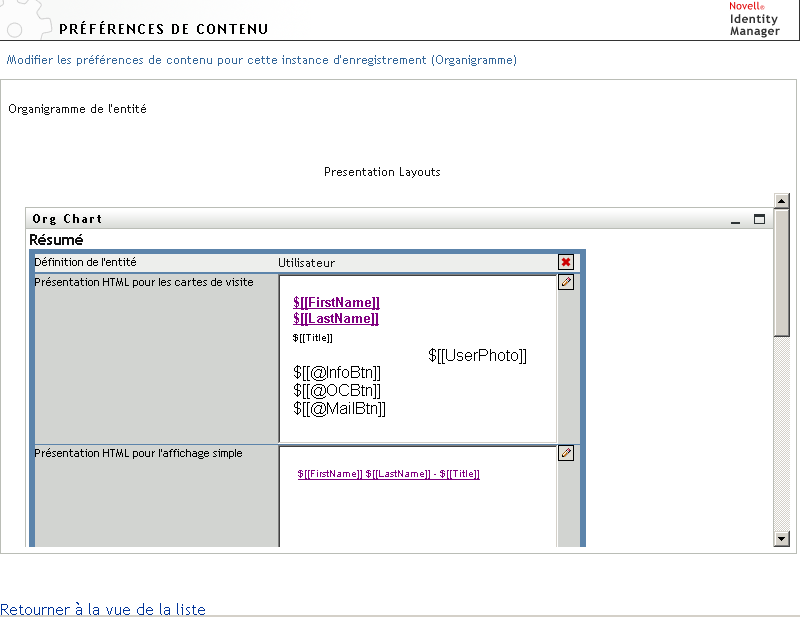
Task: Select the $[[@MailBtn]] placeholder
Action: coord(339,409)
